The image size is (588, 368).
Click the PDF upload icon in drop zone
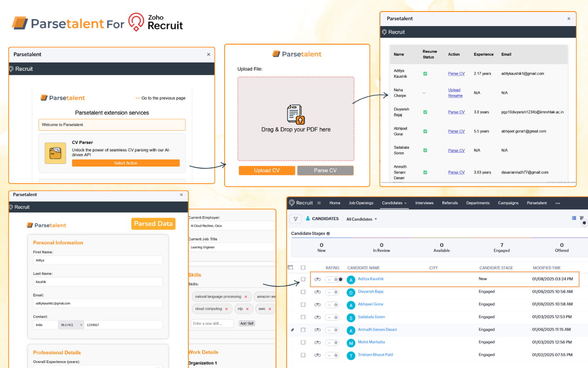click(296, 115)
